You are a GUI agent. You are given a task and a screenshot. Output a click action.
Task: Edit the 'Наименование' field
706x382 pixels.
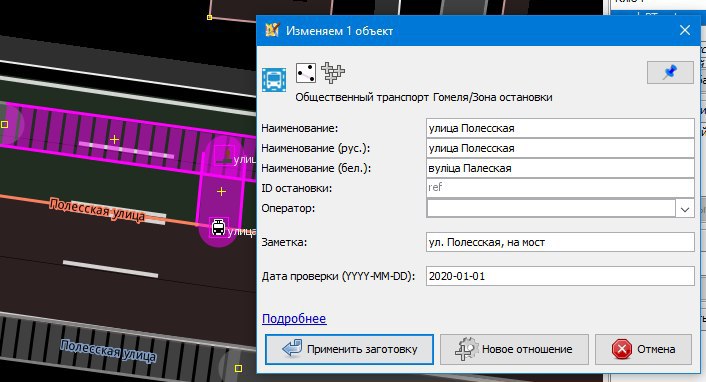pos(560,128)
